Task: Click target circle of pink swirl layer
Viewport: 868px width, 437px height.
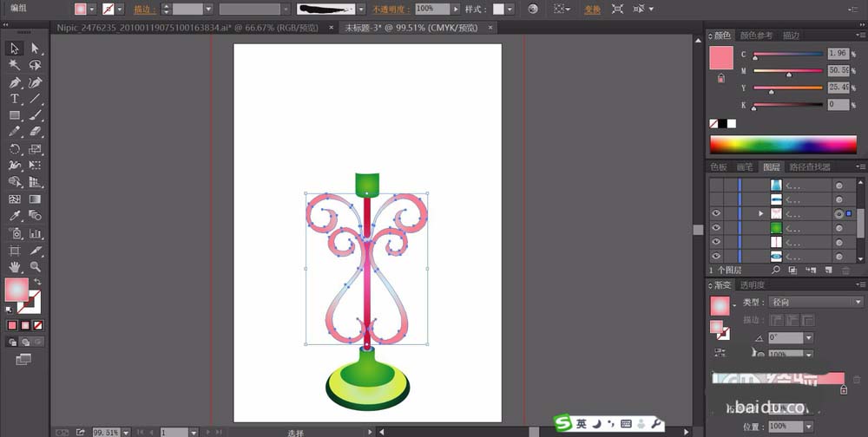Action: 839,213
